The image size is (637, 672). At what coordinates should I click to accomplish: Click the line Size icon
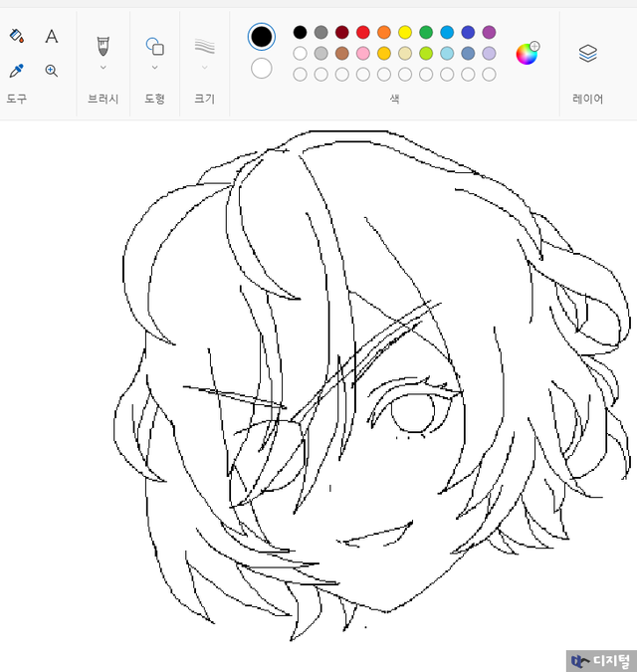(x=204, y=45)
